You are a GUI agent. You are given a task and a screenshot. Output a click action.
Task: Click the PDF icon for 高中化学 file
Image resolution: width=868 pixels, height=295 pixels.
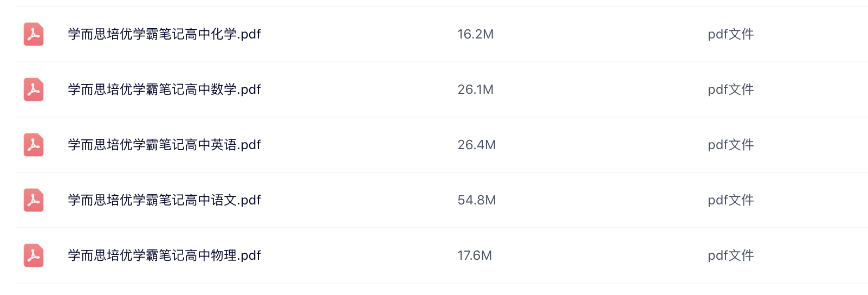pyautogui.click(x=34, y=34)
